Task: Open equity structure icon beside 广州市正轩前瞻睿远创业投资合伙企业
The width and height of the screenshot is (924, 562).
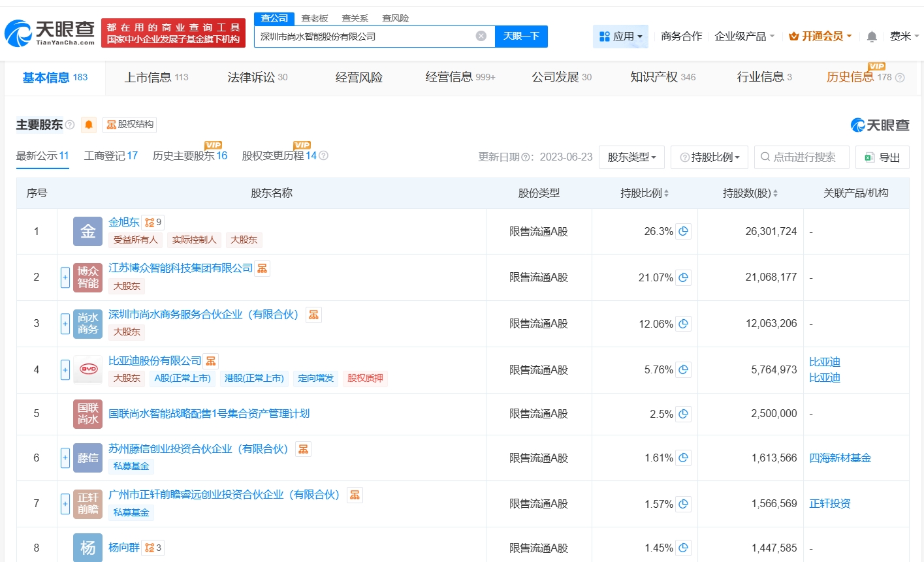Action: [355, 495]
